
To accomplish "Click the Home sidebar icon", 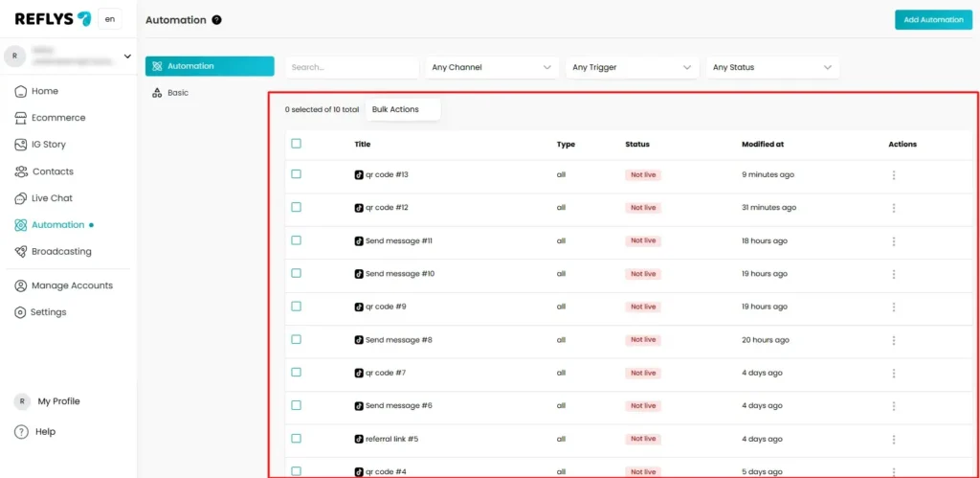I will click(x=21, y=91).
